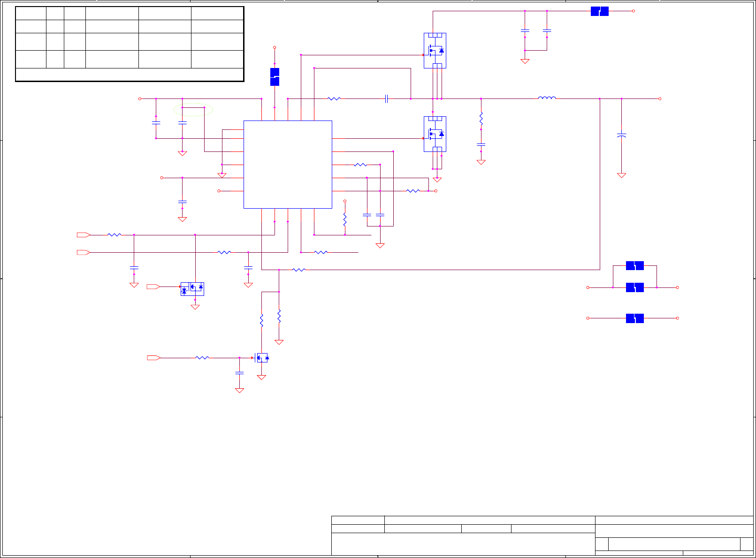The image size is (756, 558).
Task: Select the left of twin capacitors right of IC
Action: click(367, 215)
